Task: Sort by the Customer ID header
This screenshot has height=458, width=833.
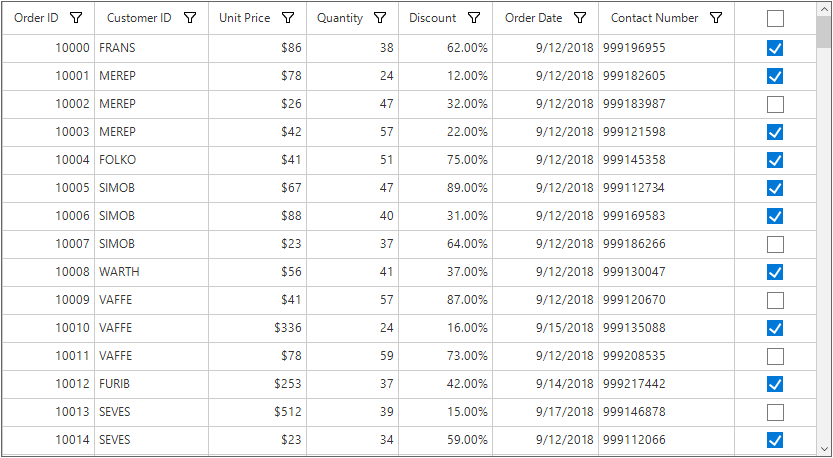Action: (139, 18)
